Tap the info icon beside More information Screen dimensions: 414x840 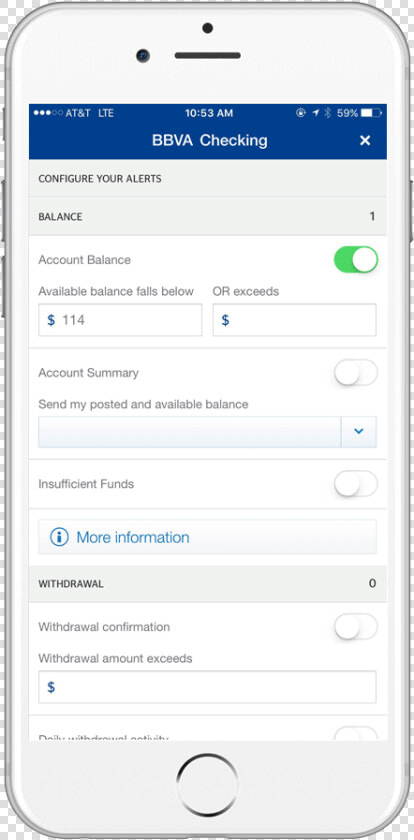pyautogui.click(x=59, y=537)
